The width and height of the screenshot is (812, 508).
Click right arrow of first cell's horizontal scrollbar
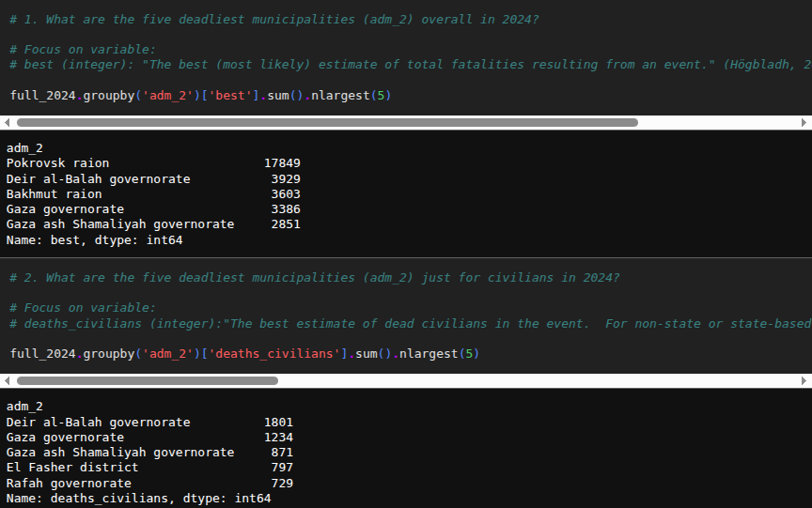[x=804, y=122]
